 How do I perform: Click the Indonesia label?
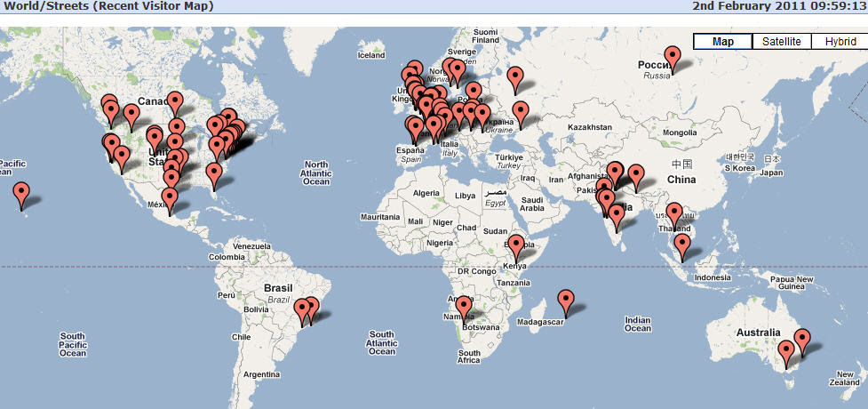[713, 277]
